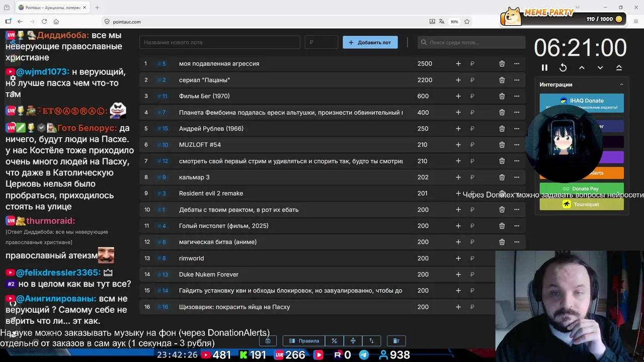Delete the 'моя подавленная агрессия' lot
The height and width of the screenshot is (362, 644).
[502, 64]
